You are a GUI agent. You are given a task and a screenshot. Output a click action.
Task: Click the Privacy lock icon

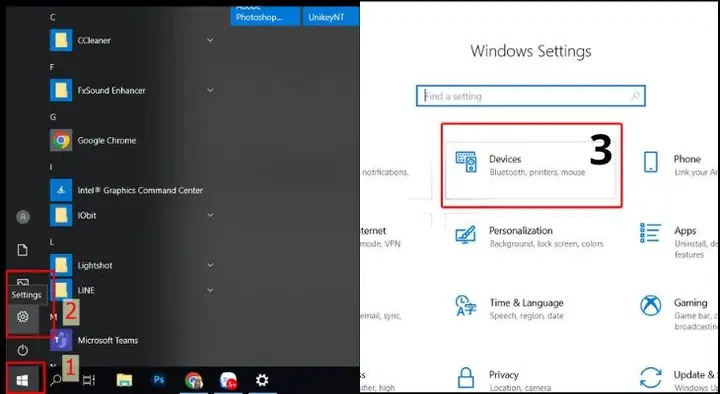pyautogui.click(x=466, y=377)
